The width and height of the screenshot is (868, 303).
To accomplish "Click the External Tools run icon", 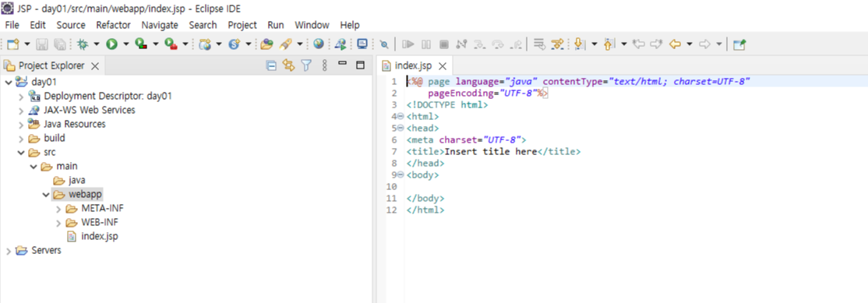I will coord(171,44).
